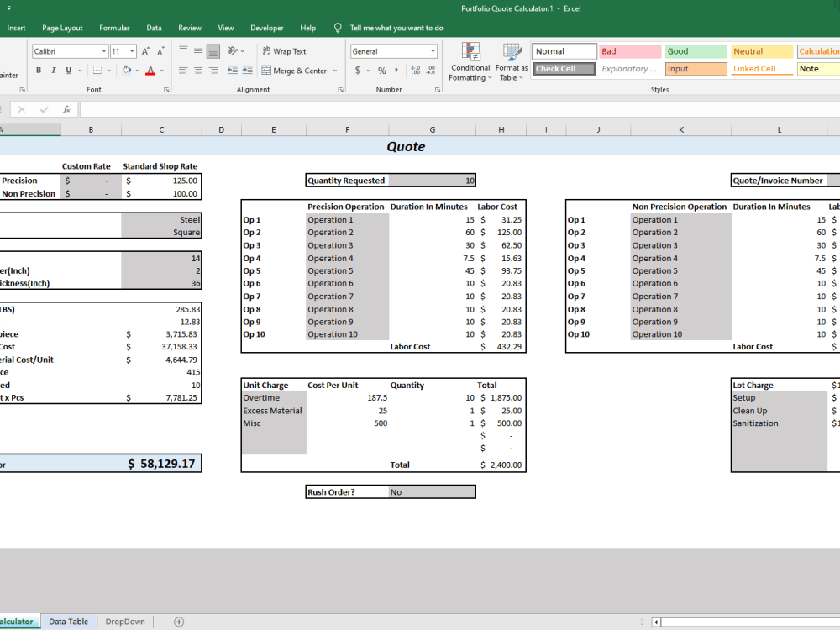Open the font size dropdown

pos(131,50)
